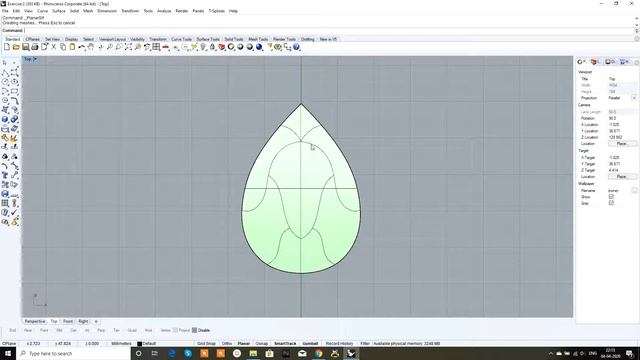Open the Layers panel tab icon
The height and width of the screenshot is (360, 640).
pos(595,62)
